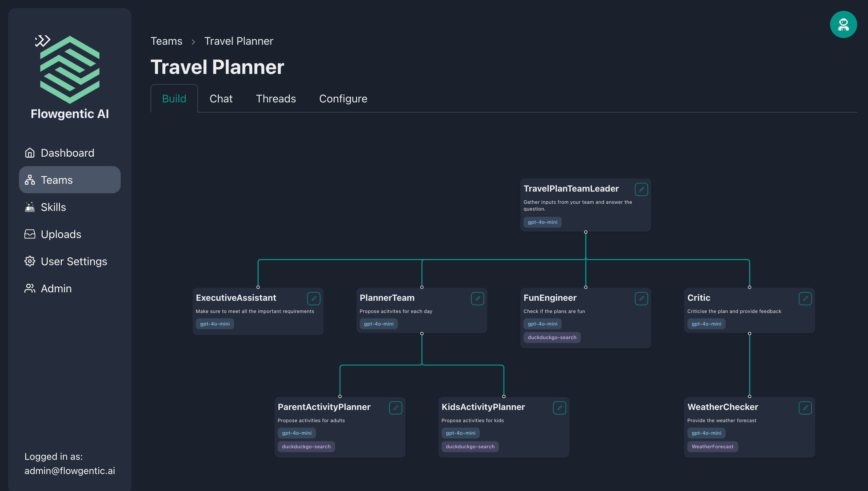The width and height of the screenshot is (868, 491).
Task: Edit the TravelPlanTeamLeader node
Action: 641,189
